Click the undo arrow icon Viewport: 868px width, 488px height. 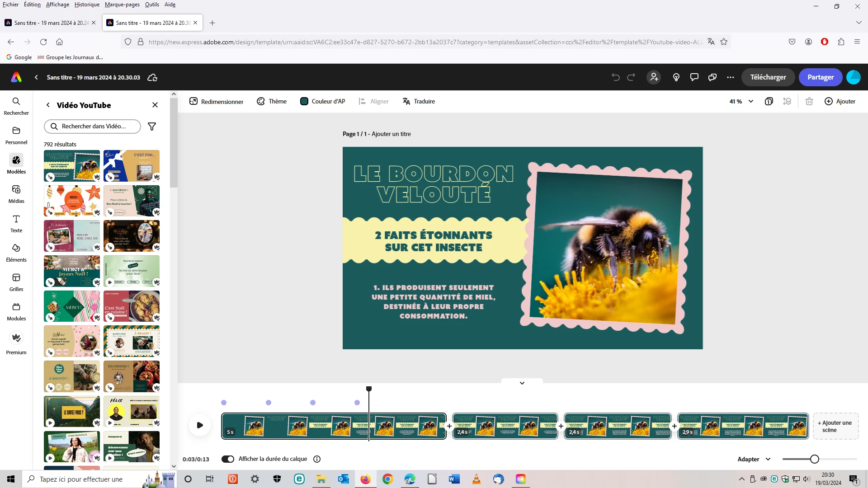pos(615,77)
